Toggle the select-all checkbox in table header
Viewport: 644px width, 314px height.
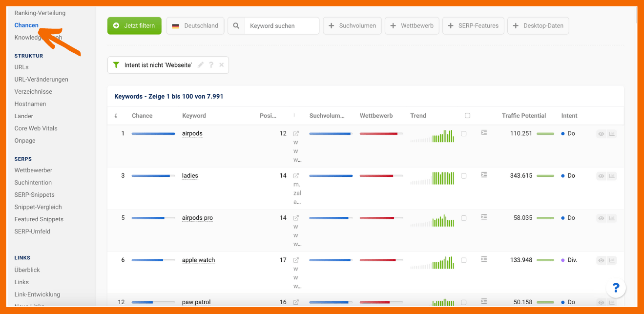click(x=467, y=116)
